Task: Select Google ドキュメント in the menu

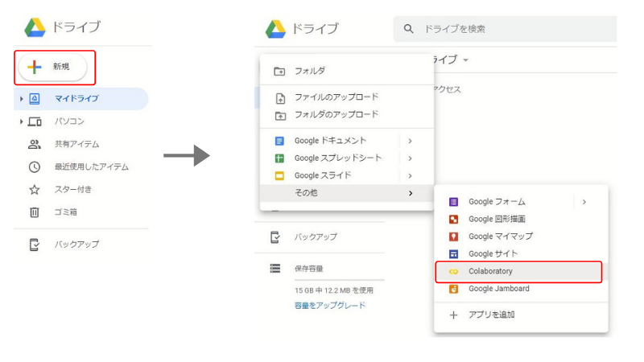Action: (347, 141)
